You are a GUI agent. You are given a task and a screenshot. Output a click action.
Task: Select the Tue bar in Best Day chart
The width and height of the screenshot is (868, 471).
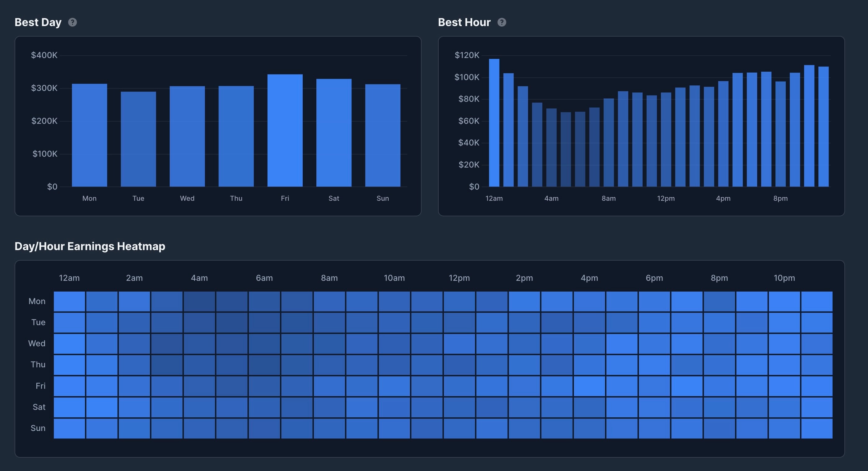pyautogui.click(x=138, y=139)
